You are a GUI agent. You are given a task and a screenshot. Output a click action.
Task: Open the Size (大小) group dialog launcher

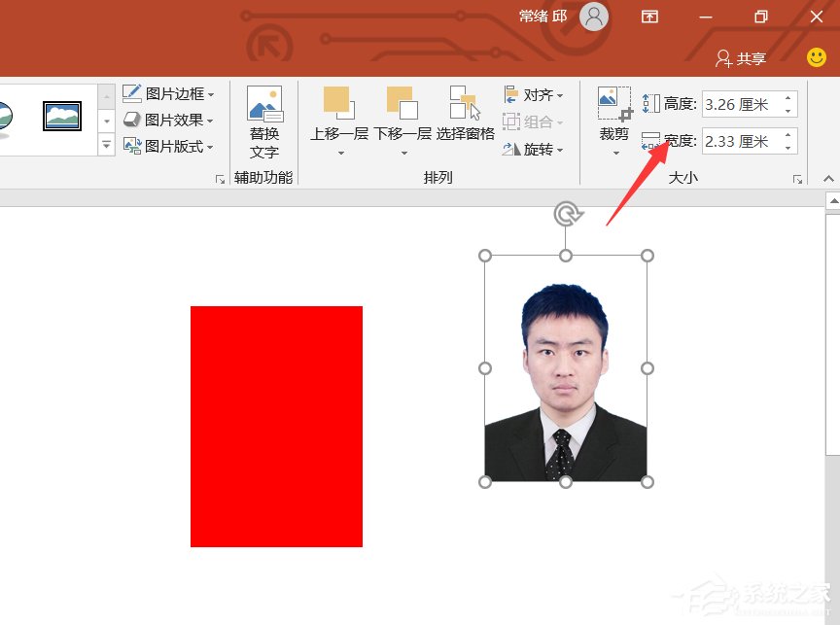tap(798, 179)
